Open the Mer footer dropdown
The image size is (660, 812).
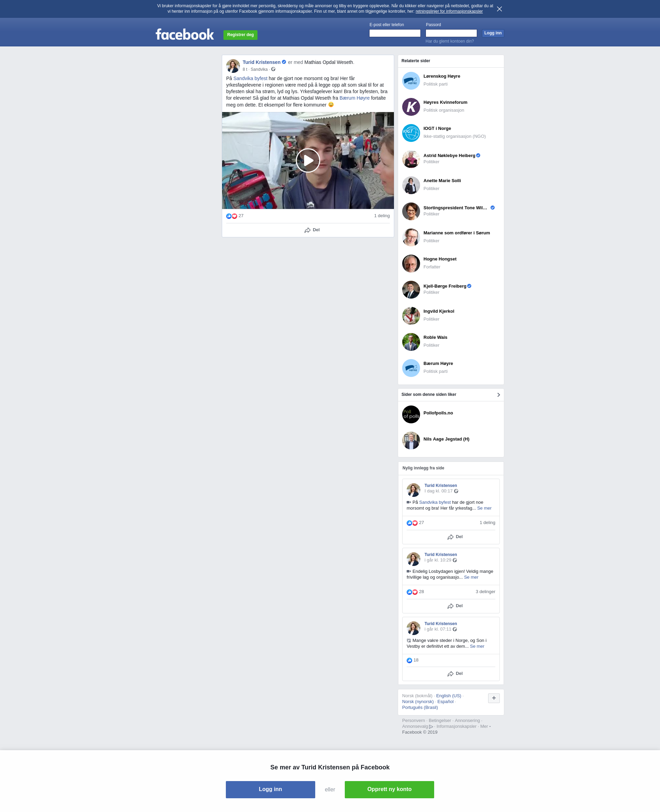[x=485, y=726]
